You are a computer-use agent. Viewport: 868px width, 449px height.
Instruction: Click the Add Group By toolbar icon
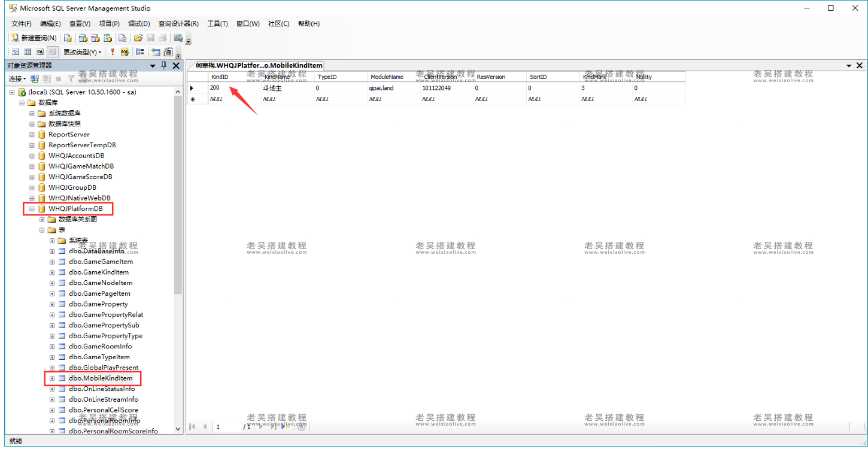pos(140,52)
